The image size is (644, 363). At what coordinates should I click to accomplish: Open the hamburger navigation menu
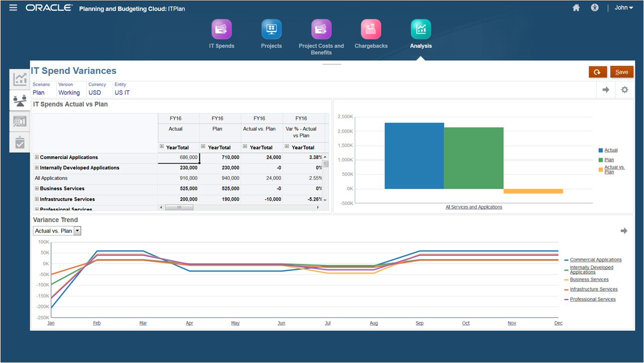pyautogui.click(x=13, y=8)
